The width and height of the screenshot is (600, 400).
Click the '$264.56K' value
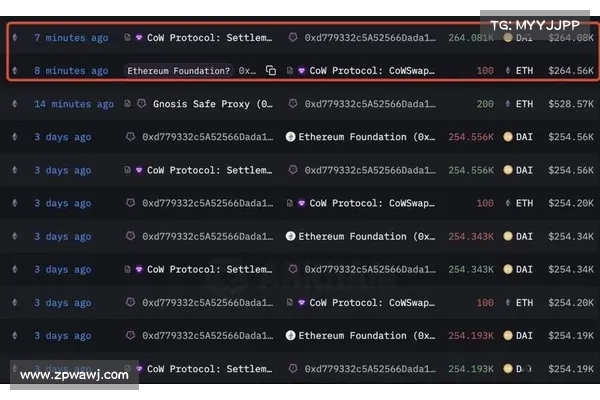(x=571, y=70)
